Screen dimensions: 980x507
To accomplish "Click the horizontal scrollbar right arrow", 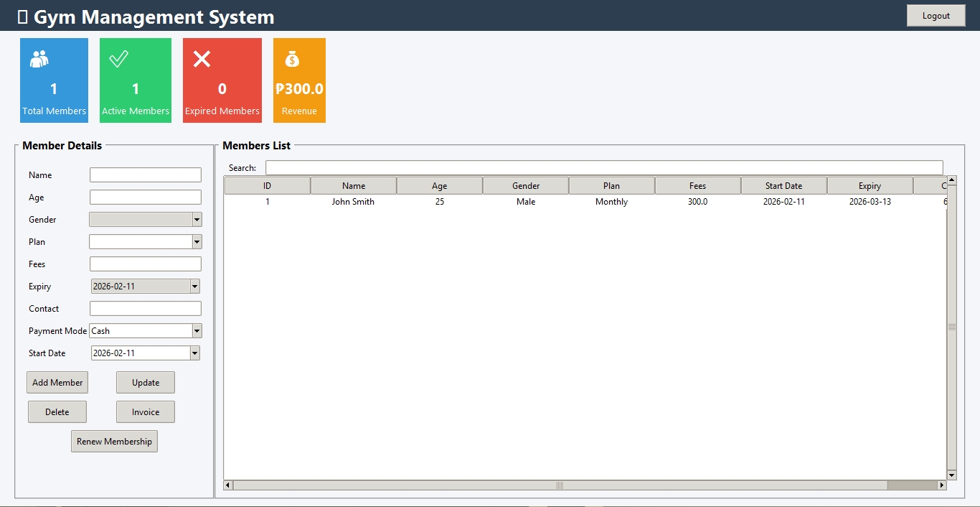I will pyautogui.click(x=942, y=485).
